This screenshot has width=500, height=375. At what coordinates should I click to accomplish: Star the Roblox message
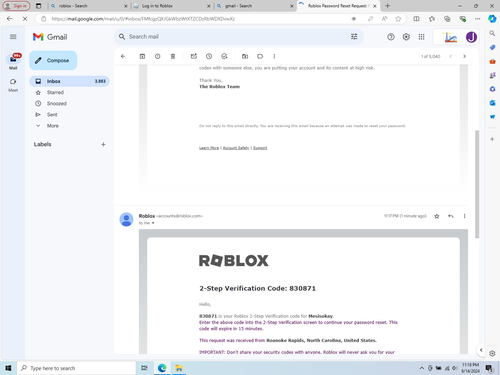point(437,216)
